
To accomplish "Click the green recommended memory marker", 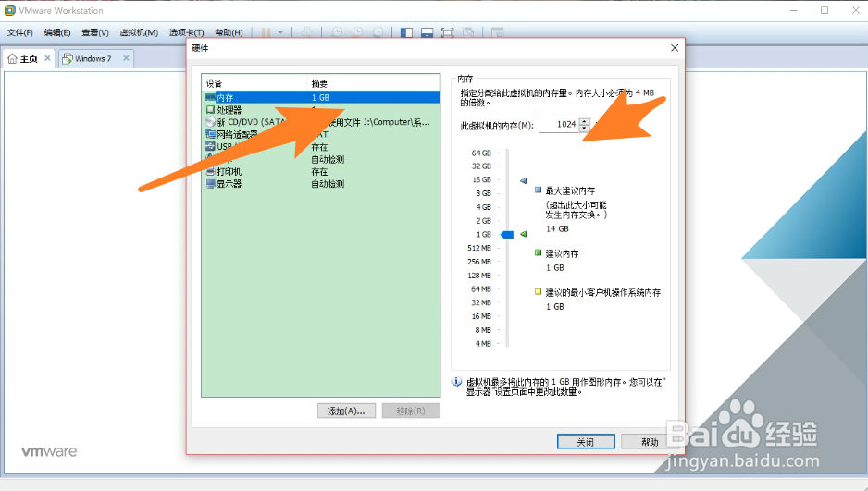I will [523, 235].
